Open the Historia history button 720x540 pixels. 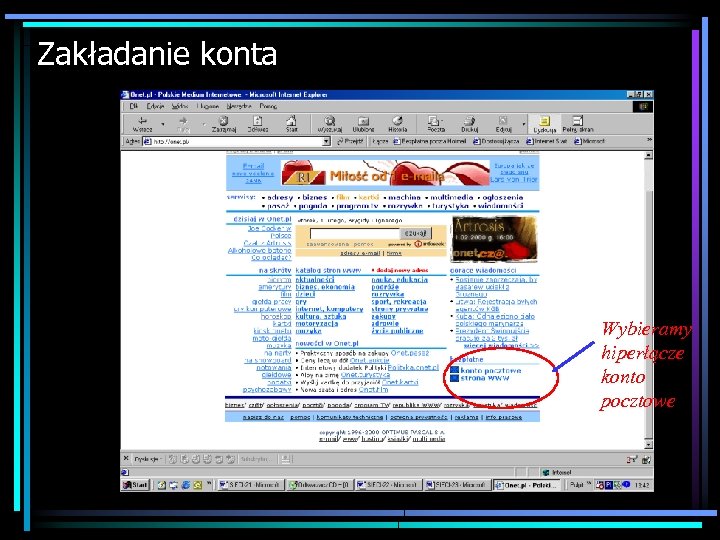pyautogui.click(x=398, y=124)
